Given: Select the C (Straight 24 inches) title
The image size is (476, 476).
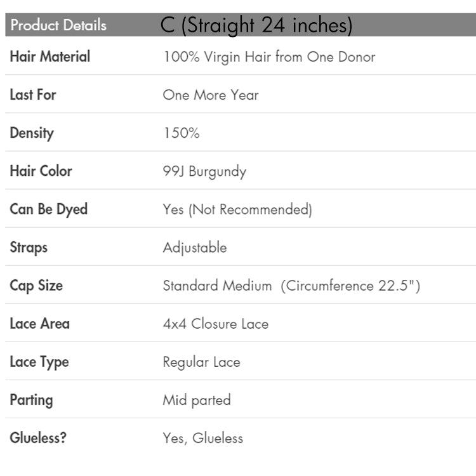Looking at the screenshot, I should (256, 25).
